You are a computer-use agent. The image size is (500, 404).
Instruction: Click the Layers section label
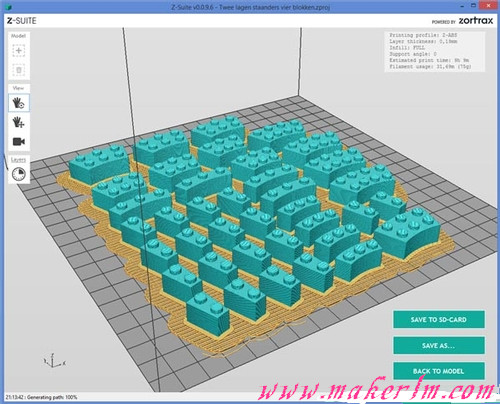click(x=18, y=160)
